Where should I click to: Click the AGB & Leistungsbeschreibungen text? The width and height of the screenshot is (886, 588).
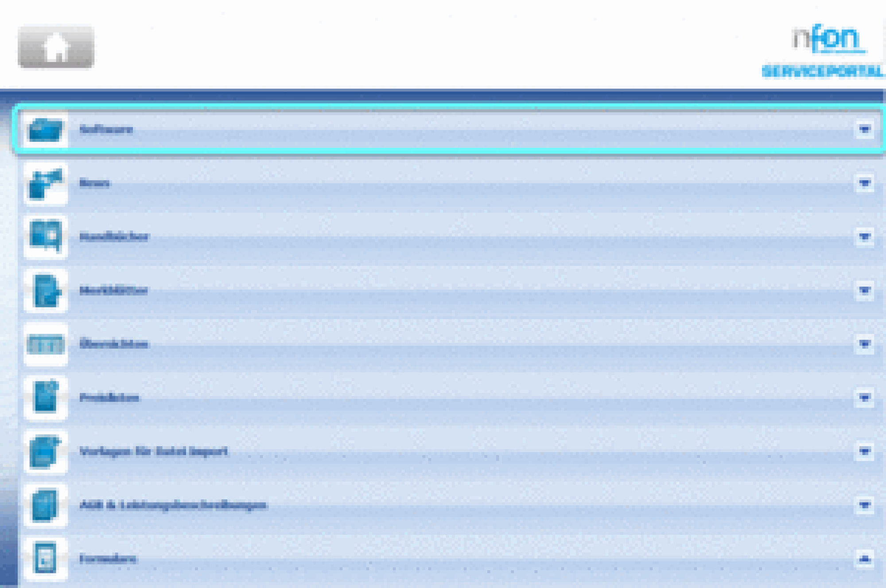pos(173,505)
